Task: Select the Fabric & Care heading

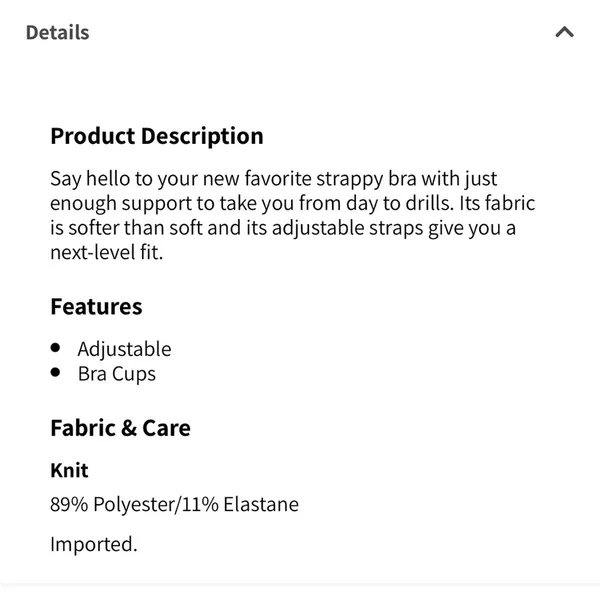Action: [x=121, y=428]
